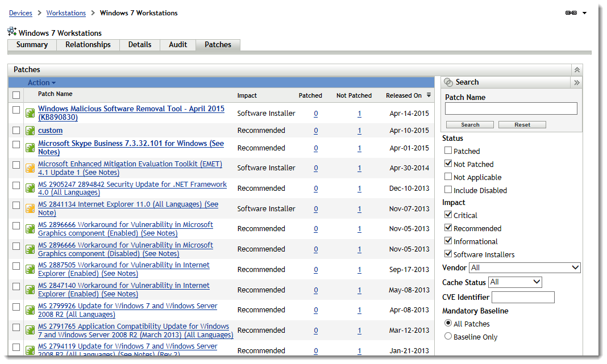Image resolution: width=607 pixels, height=364 pixels.
Task: Uncheck the Not Patched status filter
Action: [447, 164]
